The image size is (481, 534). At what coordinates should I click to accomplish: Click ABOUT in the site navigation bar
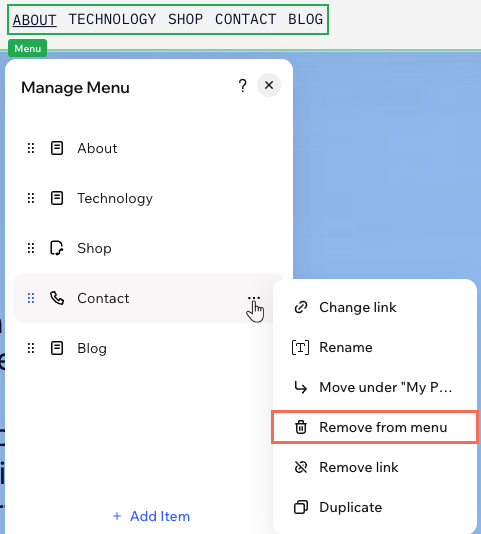(35, 20)
